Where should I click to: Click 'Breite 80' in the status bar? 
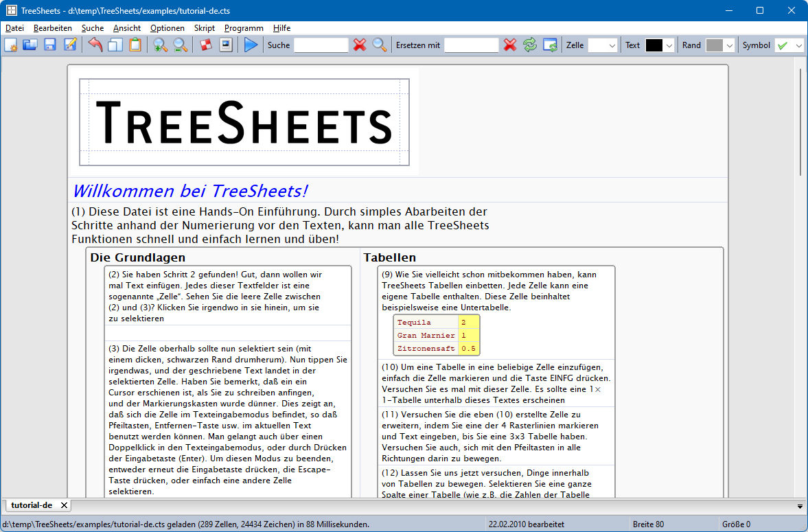point(648,524)
